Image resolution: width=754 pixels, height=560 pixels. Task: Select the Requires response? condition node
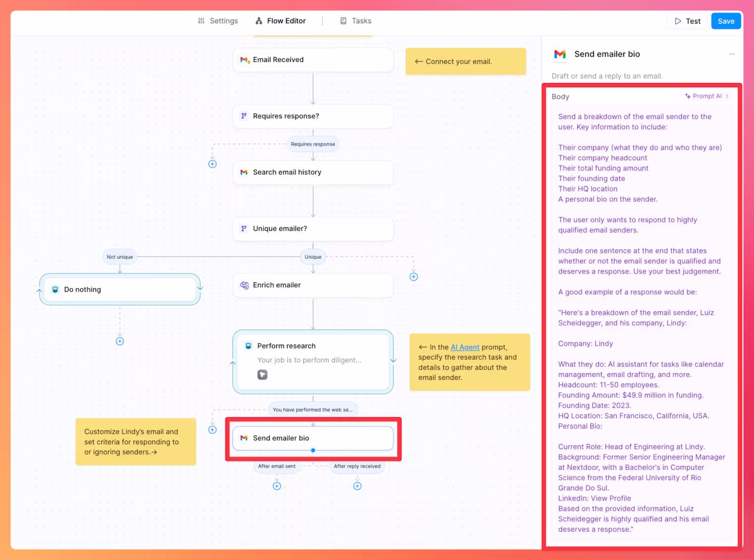point(313,116)
